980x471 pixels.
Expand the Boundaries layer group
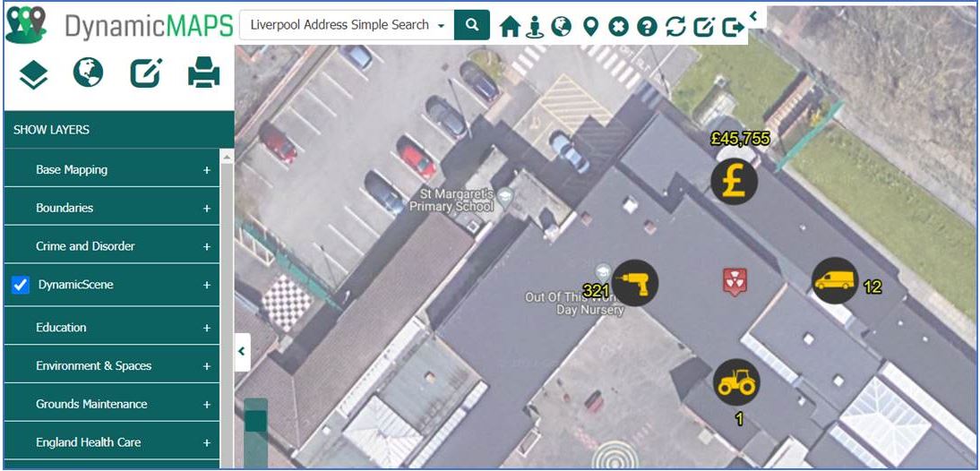(x=207, y=208)
